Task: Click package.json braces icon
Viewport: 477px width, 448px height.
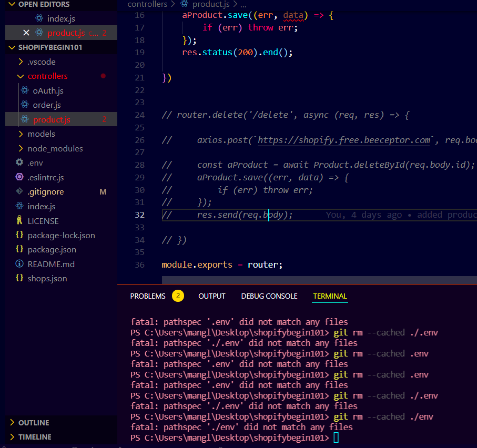Action: pyautogui.click(x=19, y=249)
